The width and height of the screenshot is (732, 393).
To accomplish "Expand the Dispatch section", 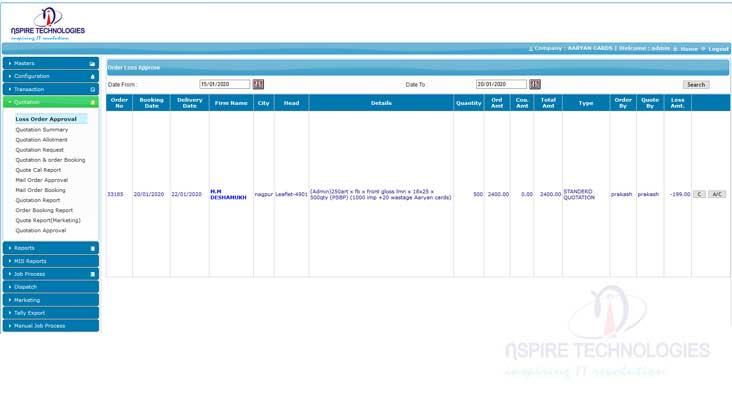I will click(x=51, y=287).
